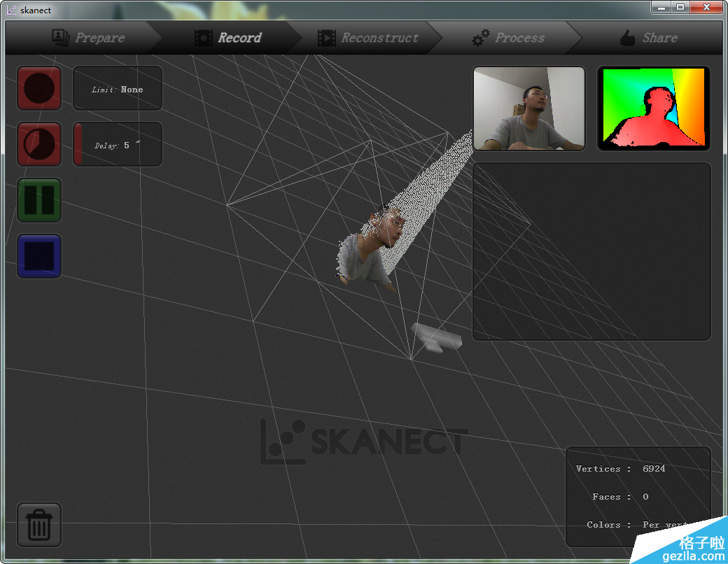Stop the scan with the blue square button

[x=39, y=256]
